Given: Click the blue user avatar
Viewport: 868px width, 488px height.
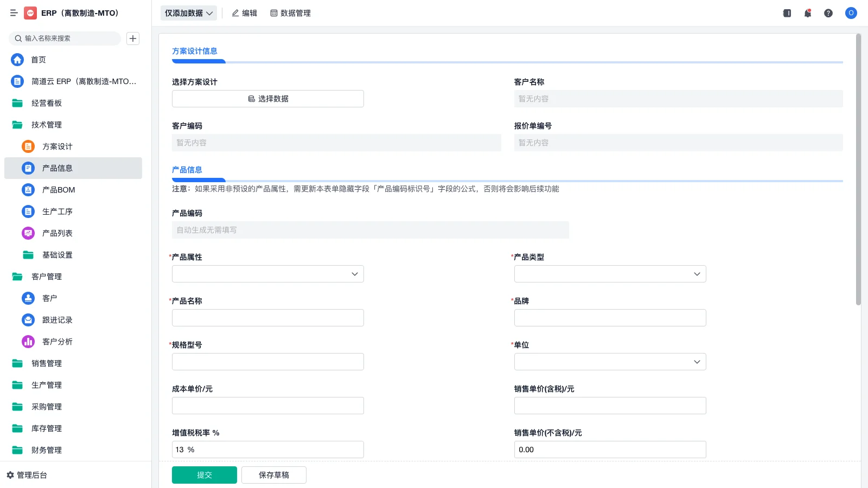Looking at the screenshot, I should point(850,13).
